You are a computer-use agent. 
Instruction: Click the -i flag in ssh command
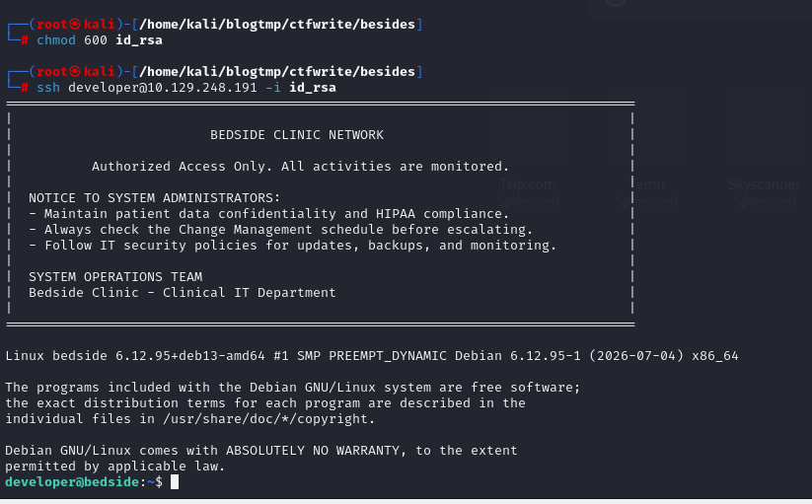point(273,88)
